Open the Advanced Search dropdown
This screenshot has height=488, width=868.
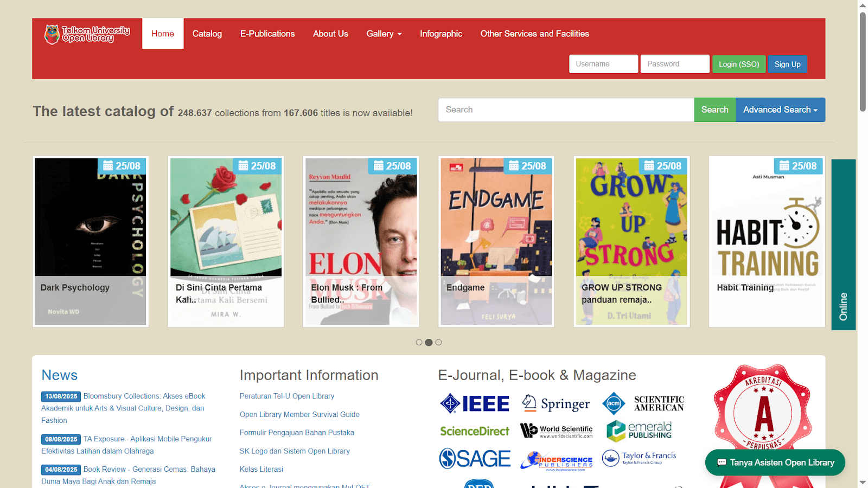click(x=780, y=110)
